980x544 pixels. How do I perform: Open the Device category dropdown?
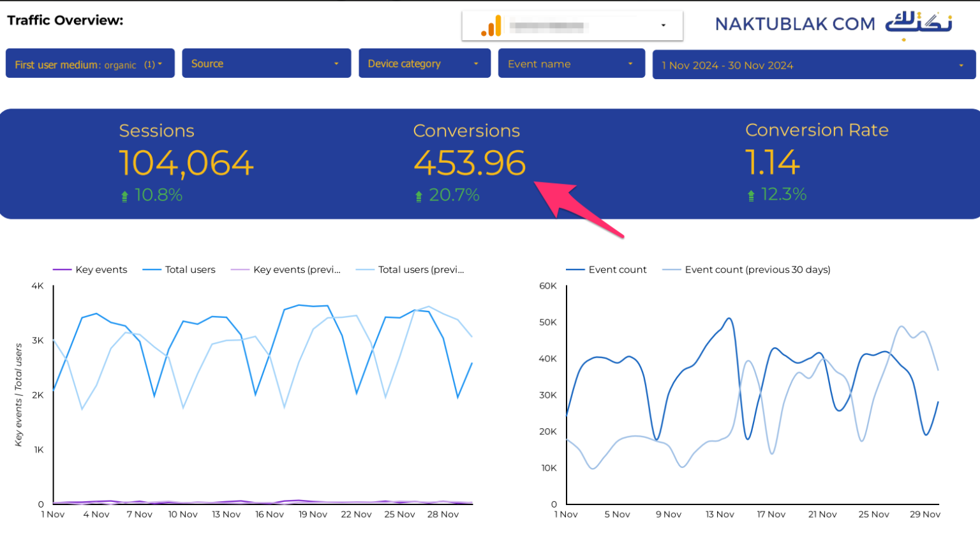coord(424,64)
